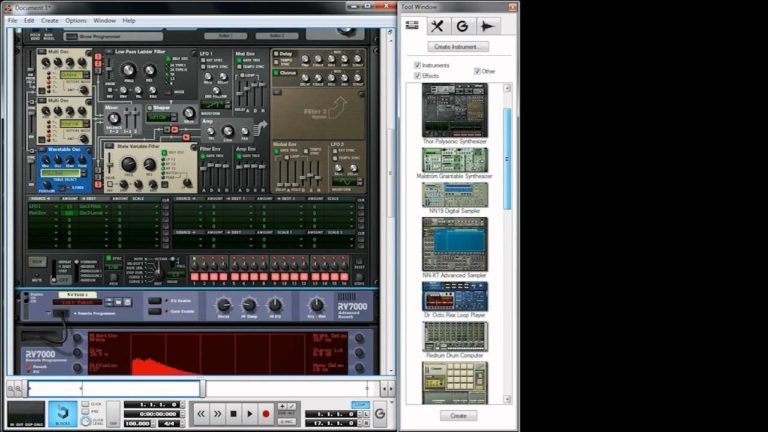
Task: Uncheck the Instruments checkbox
Action: [x=417, y=66]
